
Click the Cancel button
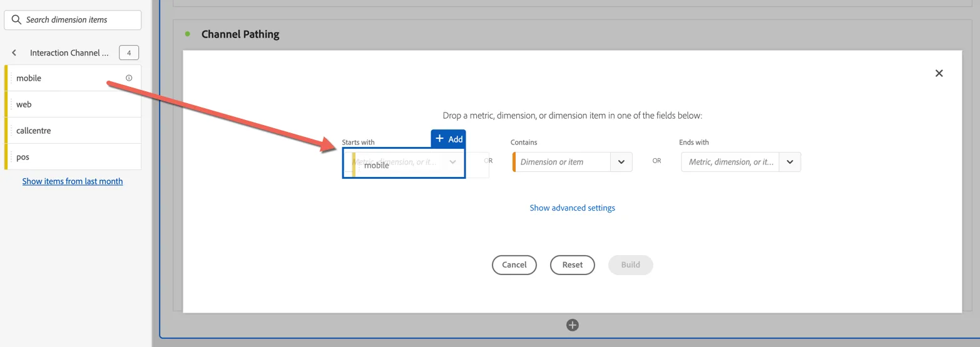(514, 265)
